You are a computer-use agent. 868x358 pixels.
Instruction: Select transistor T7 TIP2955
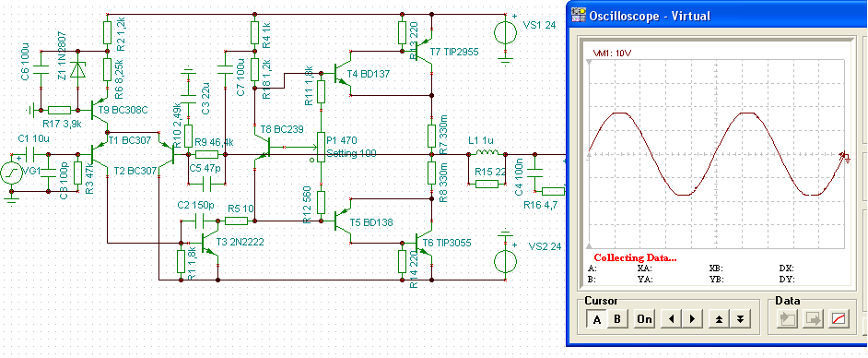(x=425, y=51)
